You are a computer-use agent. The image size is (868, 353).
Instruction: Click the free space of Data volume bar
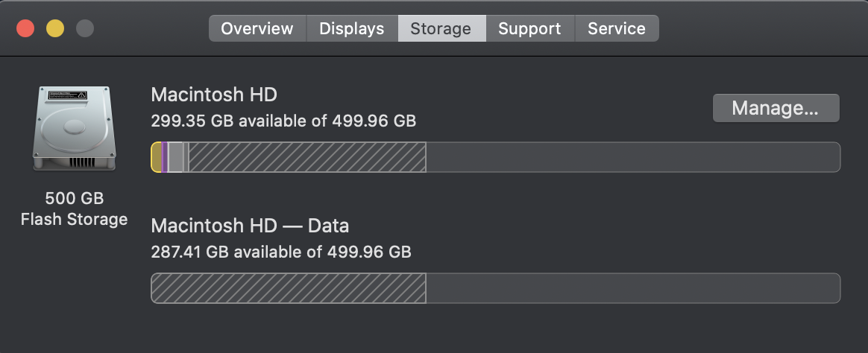(632, 288)
